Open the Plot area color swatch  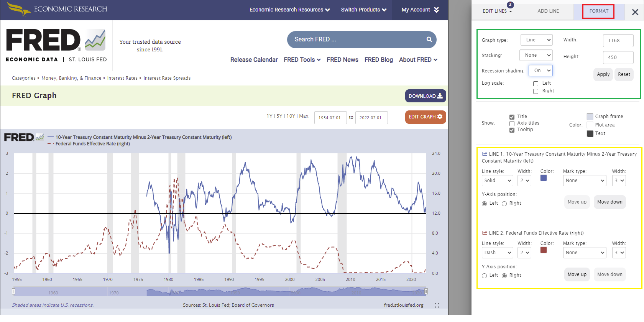(590, 125)
